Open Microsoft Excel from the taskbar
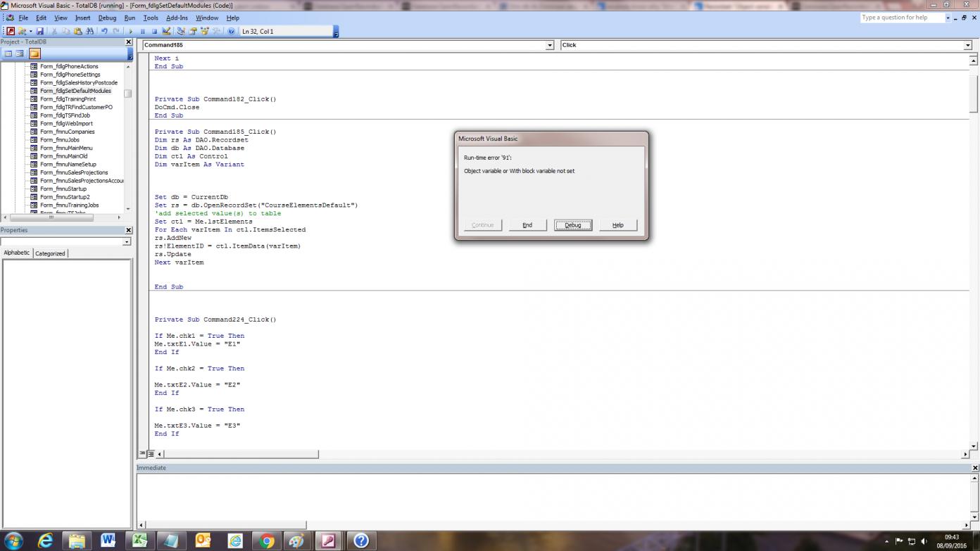Image resolution: width=980 pixels, height=551 pixels. (139, 540)
